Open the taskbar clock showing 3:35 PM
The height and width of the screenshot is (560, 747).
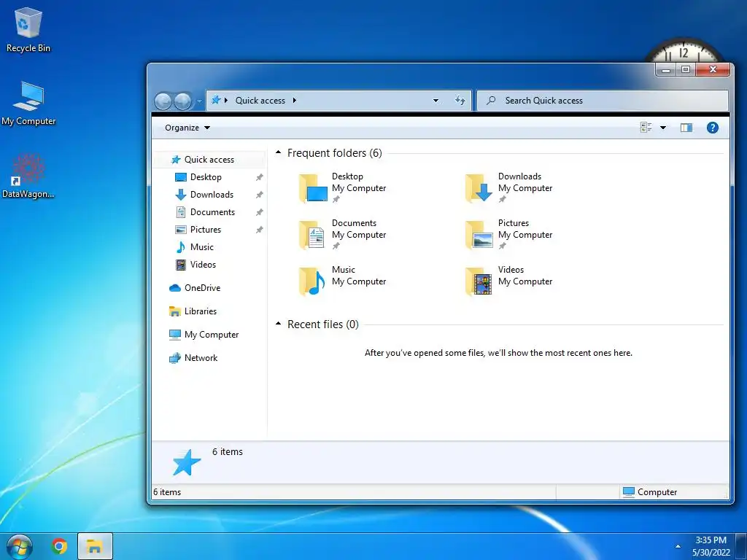[x=711, y=546]
